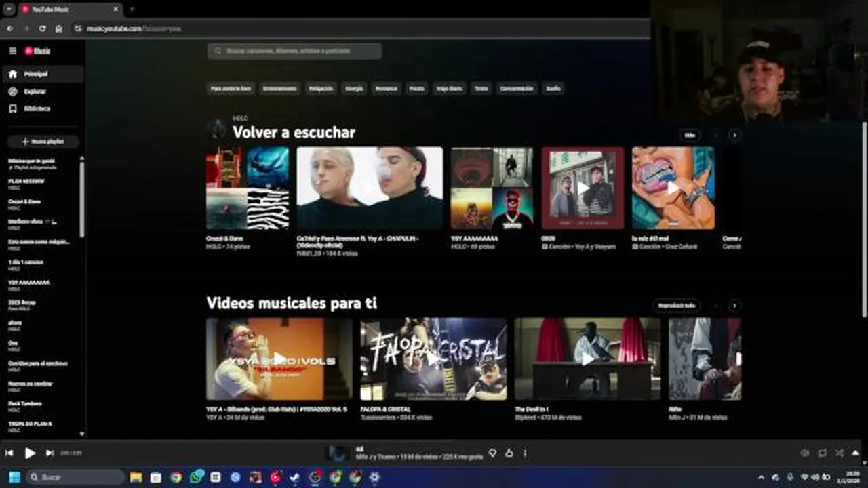Open Steam from taskbar
The height and width of the screenshot is (488, 868).
coord(295,477)
